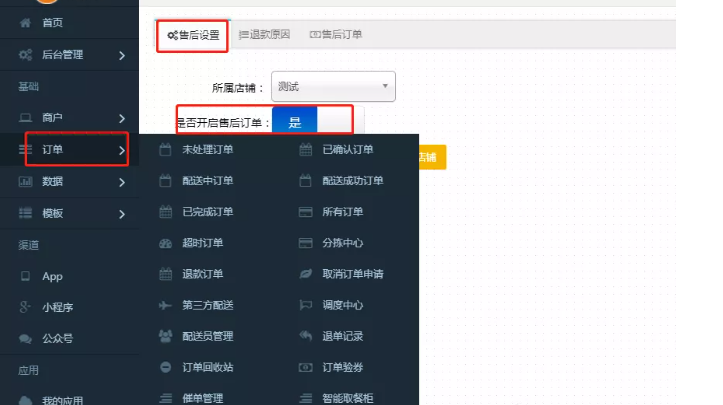Open the 分拣中心 menu entry
Viewport: 723px width, 405px height.
pyautogui.click(x=343, y=243)
